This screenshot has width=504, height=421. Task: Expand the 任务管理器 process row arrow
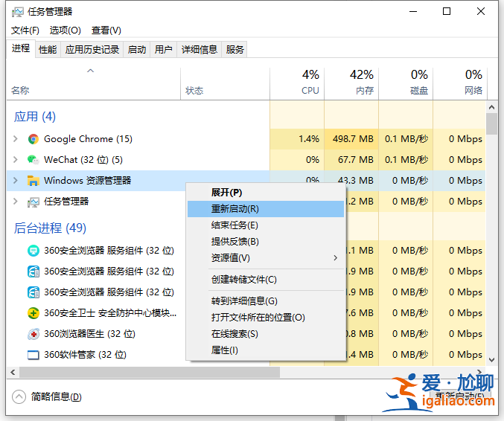[x=15, y=201]
